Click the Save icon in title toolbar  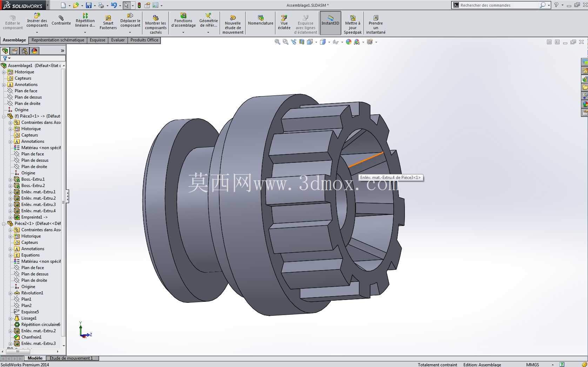tap(89, 5)
